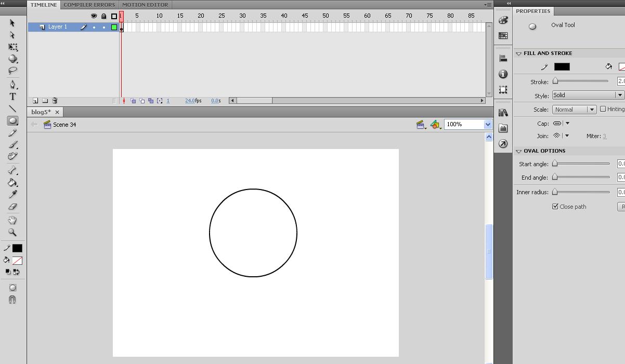Viewport: 625px width, 364px height.
Task: Select the Oval tool in toolbar
Action: click(x=12, y=120)
